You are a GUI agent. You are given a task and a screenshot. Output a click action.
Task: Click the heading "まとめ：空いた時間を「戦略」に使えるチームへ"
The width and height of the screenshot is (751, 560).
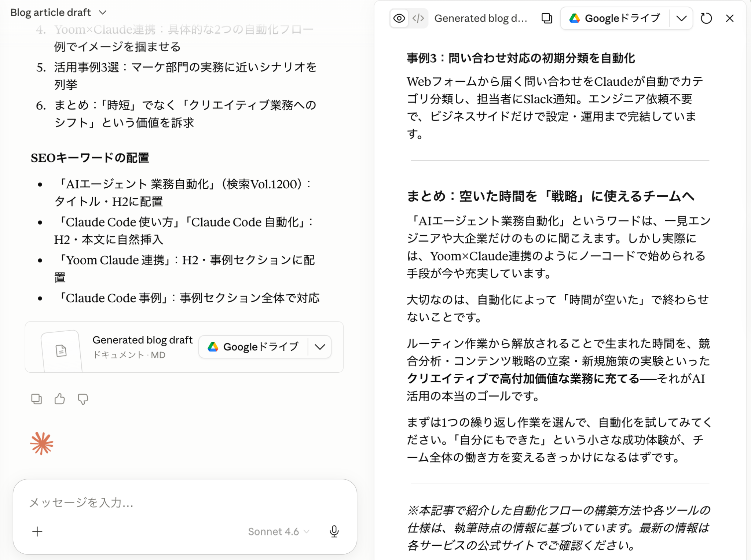pos(551,196)
